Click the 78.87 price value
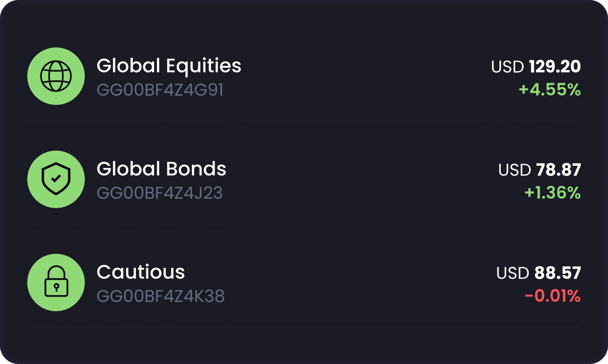This screenshot has height=364, width=608. pos(558,170)
